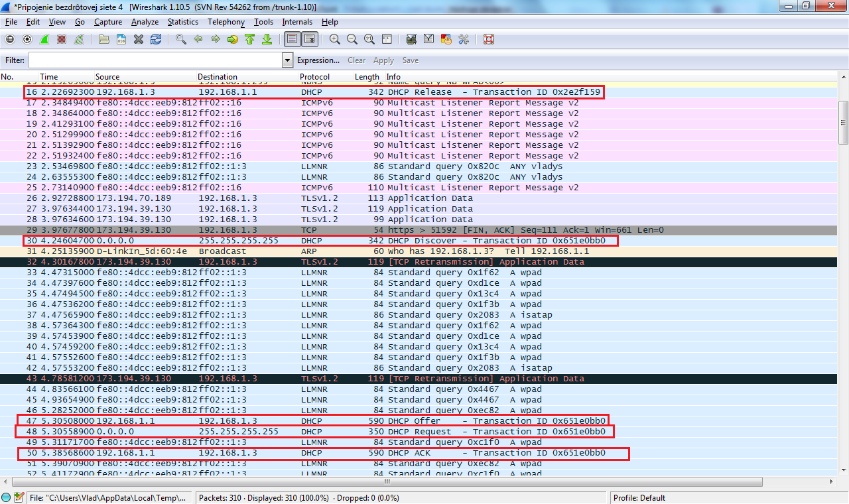849x504 pixels.
Task: Sort by the Source column header
Action: click(x=107, y=77)
